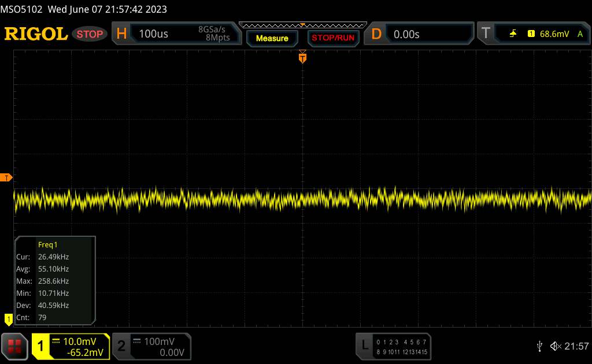Click the Avg 55.10kHz value

click(x=53, y=269)
